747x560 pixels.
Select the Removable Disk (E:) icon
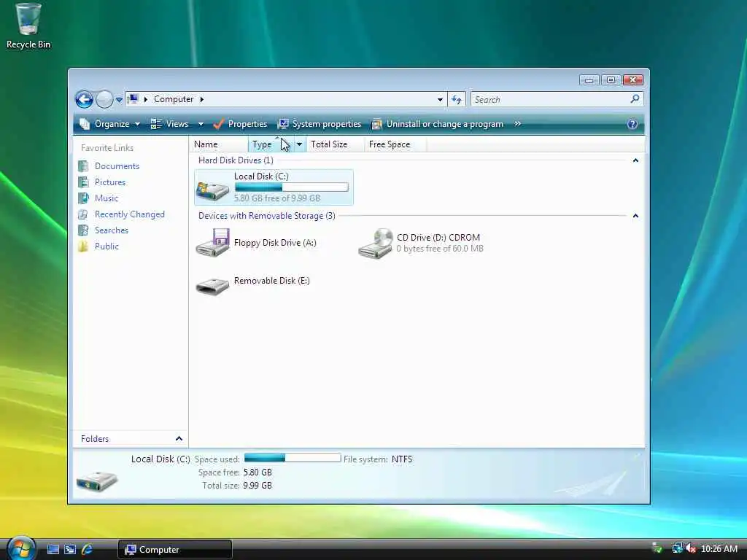(212, 287)
